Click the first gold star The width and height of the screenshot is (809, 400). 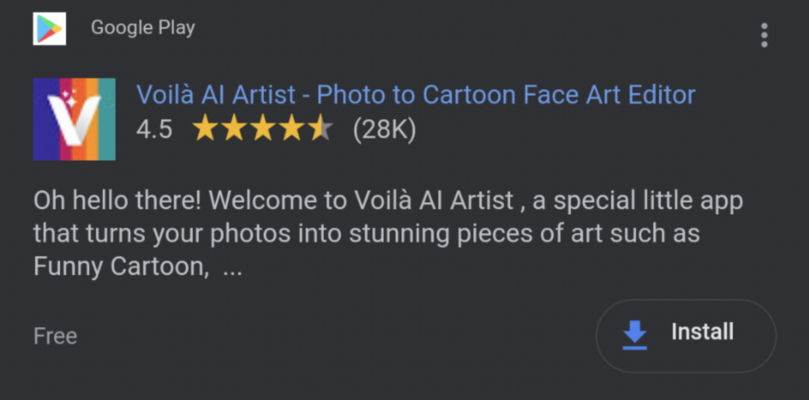point(205,128)
